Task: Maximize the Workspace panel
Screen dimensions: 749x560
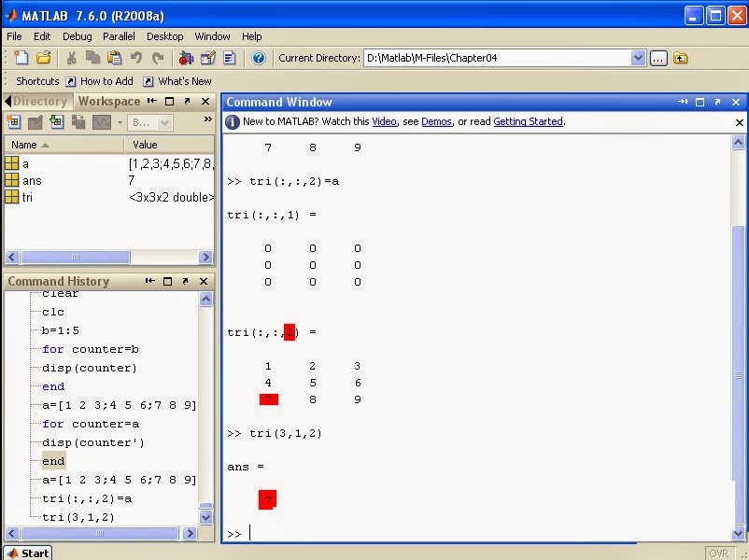Action: click(169, 101)
